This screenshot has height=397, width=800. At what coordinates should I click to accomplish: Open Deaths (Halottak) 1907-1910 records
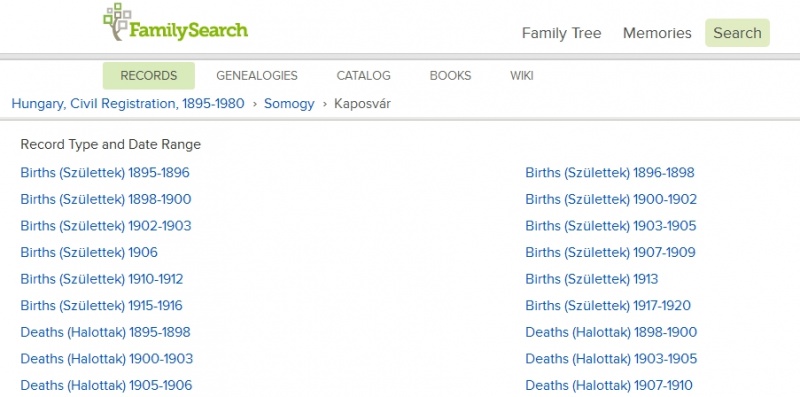tap(609, 385)
